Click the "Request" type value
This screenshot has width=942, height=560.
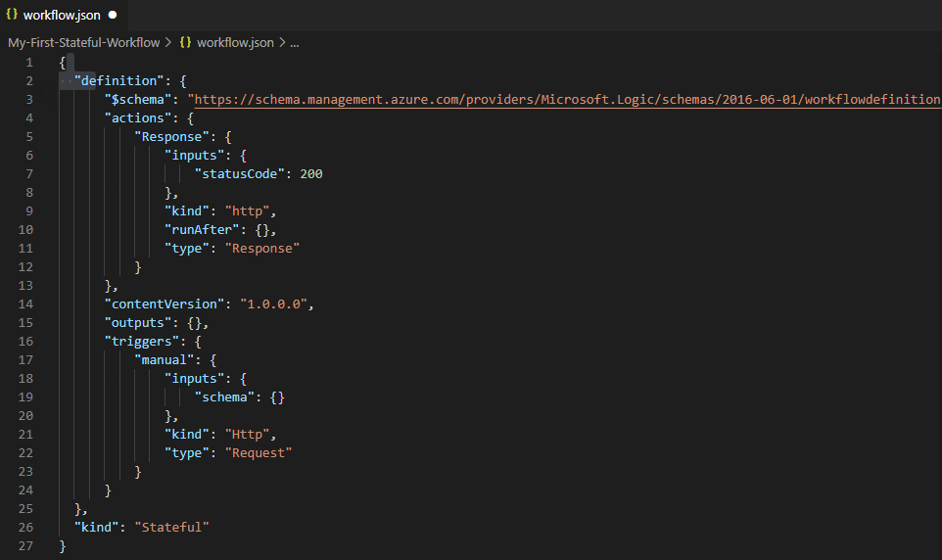pos(259,453)
